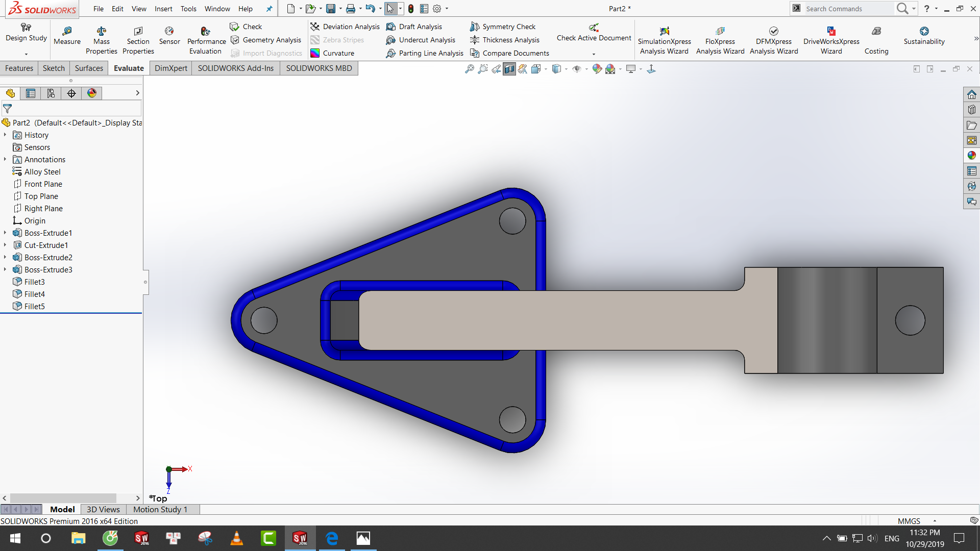
Task: Switch to DisplayManager tab icon
Action: (92, 93)
